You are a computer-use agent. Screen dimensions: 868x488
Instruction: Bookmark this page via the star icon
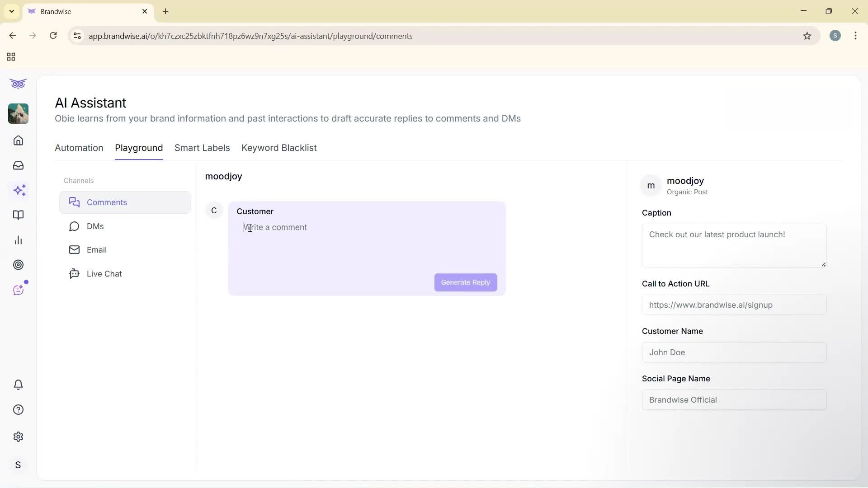(807, 36)
